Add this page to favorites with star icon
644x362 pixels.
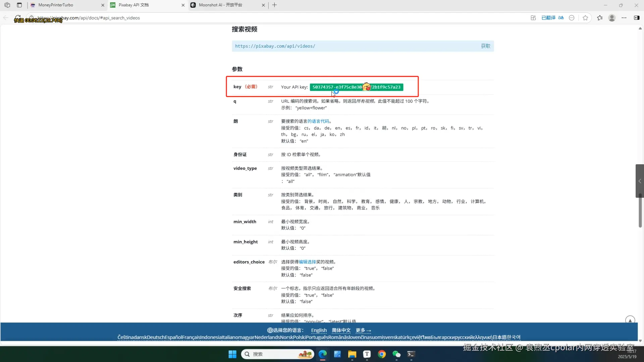pyautogui.click(x=585, y=18)
